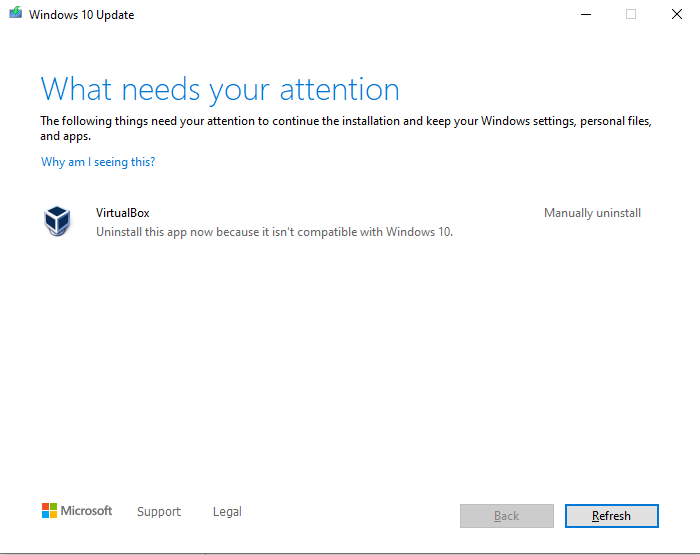The width and height of the screenshot is (700, 555).
Task: Click the 'What needs your attention' heading
Action: point(220,90)
